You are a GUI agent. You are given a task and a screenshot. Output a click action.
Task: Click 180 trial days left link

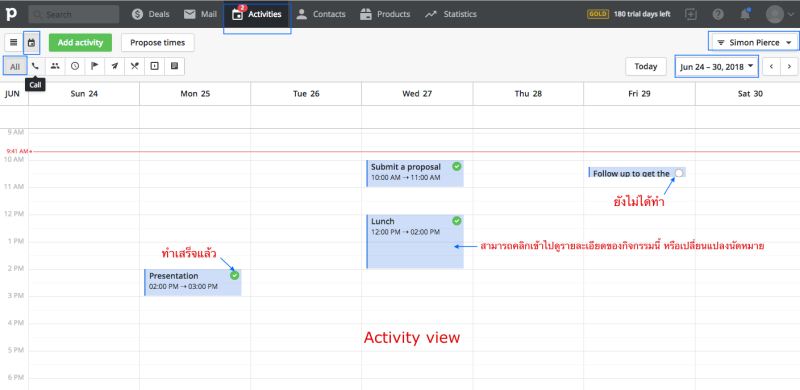coord(642,14)
